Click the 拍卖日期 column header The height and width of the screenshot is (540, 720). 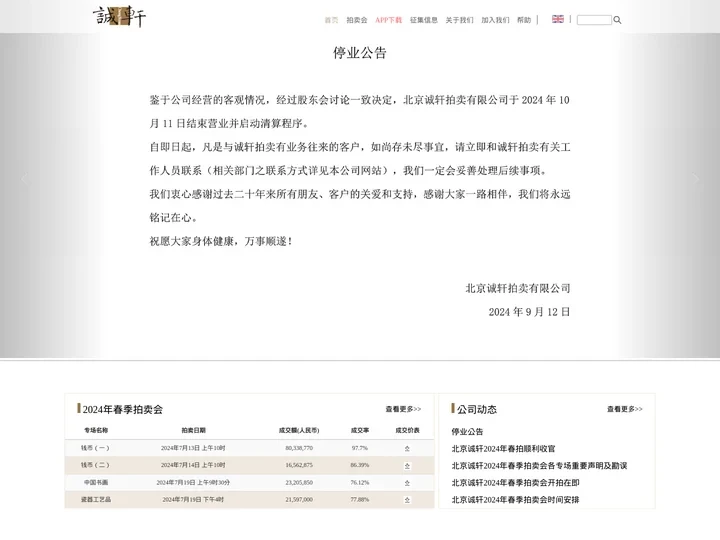click(x=193, y=430)
